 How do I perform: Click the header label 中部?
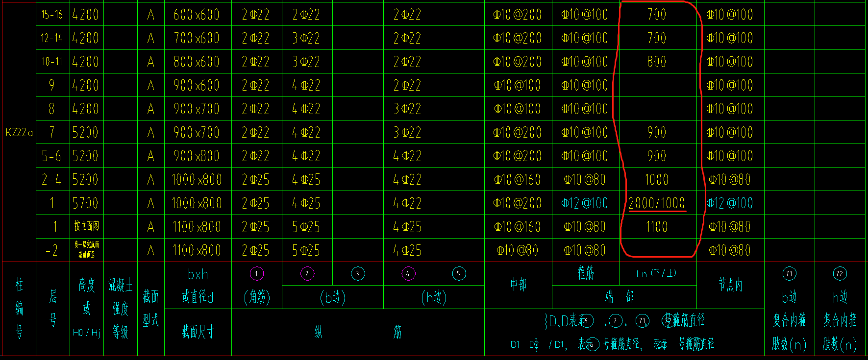coord(518,285)
